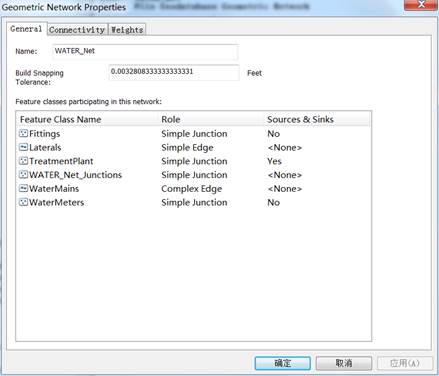Click <None> in the WATER_Net_Junctions row
The height and width of the screenshot is (376, 439).
[285, 175]
